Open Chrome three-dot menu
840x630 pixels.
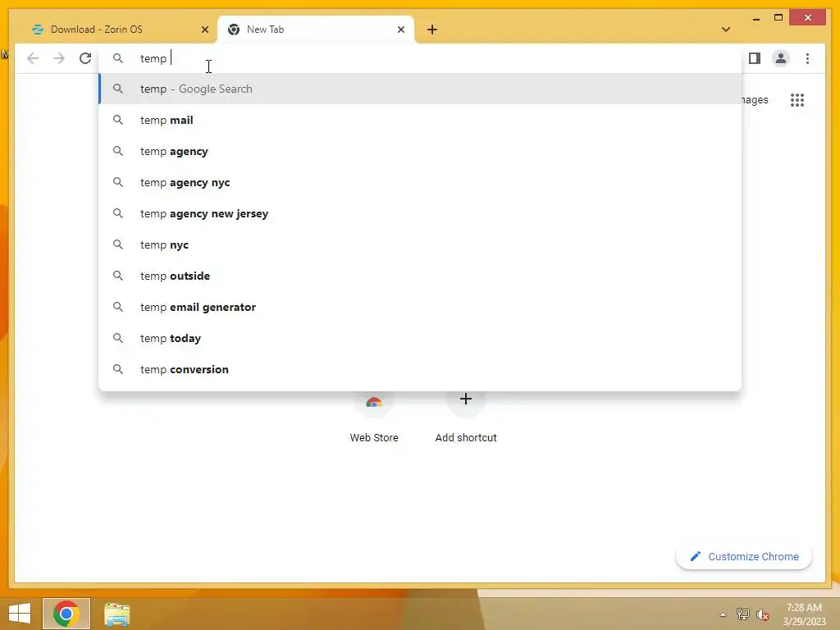click(x=807, y=58)
